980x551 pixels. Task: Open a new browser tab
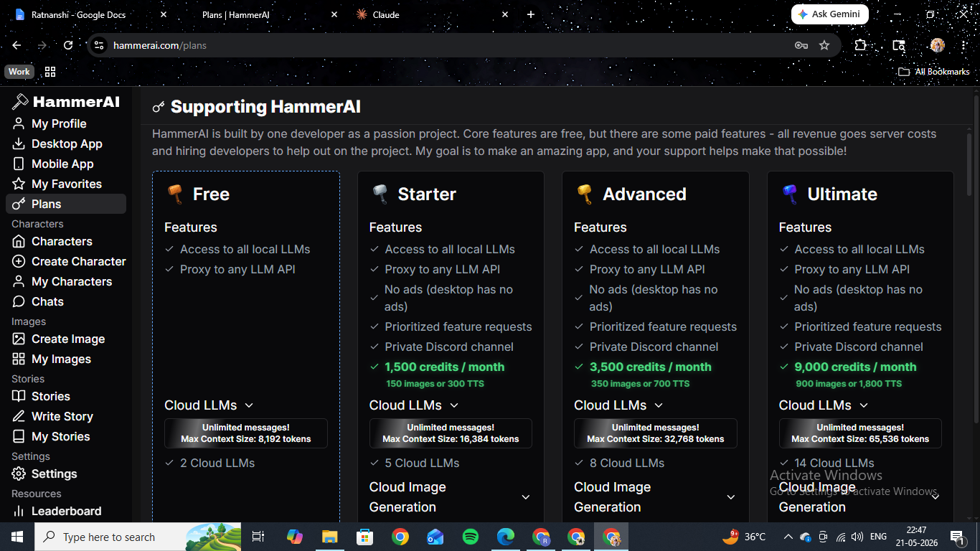pos(531,14)
